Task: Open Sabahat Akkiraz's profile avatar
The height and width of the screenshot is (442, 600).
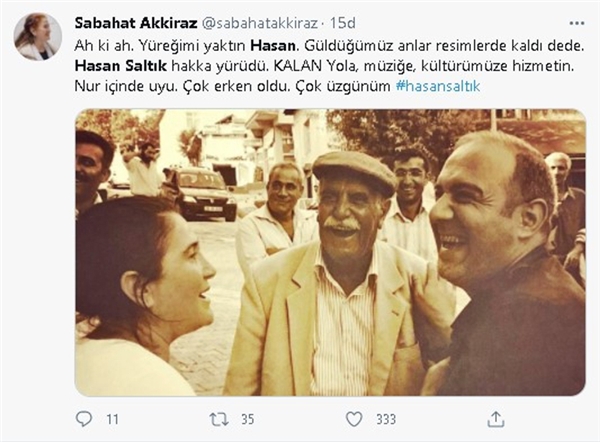Action: pos(38,37)
